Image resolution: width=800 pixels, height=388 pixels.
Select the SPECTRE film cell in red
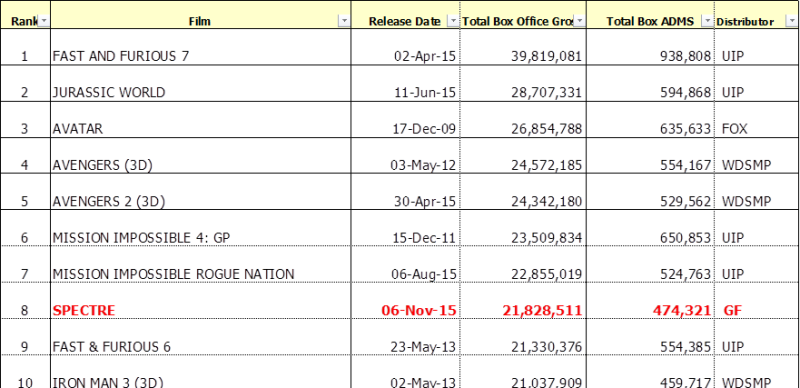click(201, 301)
